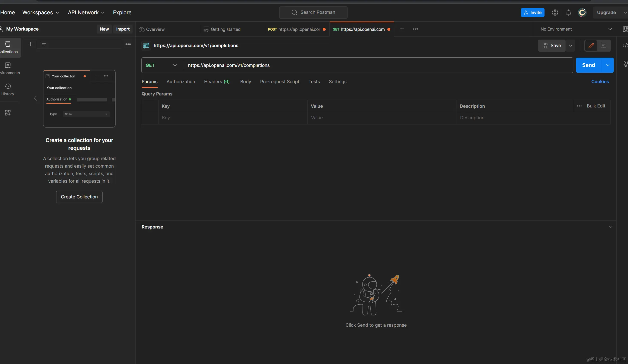Collapse the Response panel chevron
Viewport: 628px width, 364px height.
click(610, 227)
